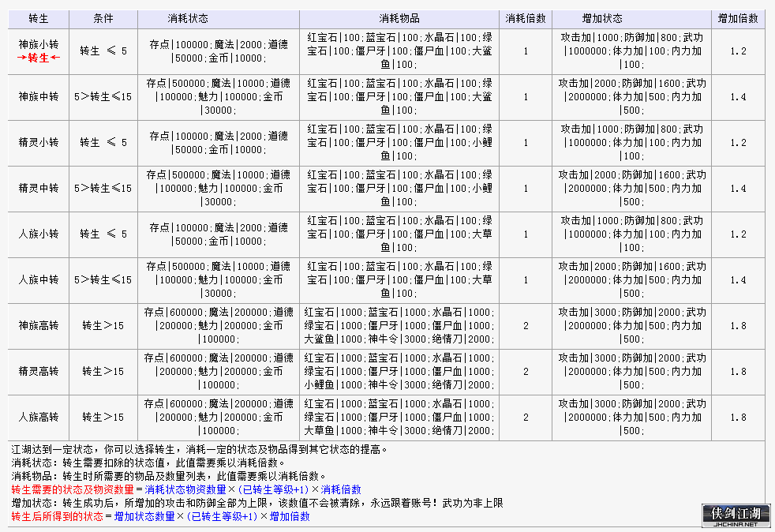Select the 人族中转 row name cell
Screen dimensions: 775x532
tap(39, 280)
